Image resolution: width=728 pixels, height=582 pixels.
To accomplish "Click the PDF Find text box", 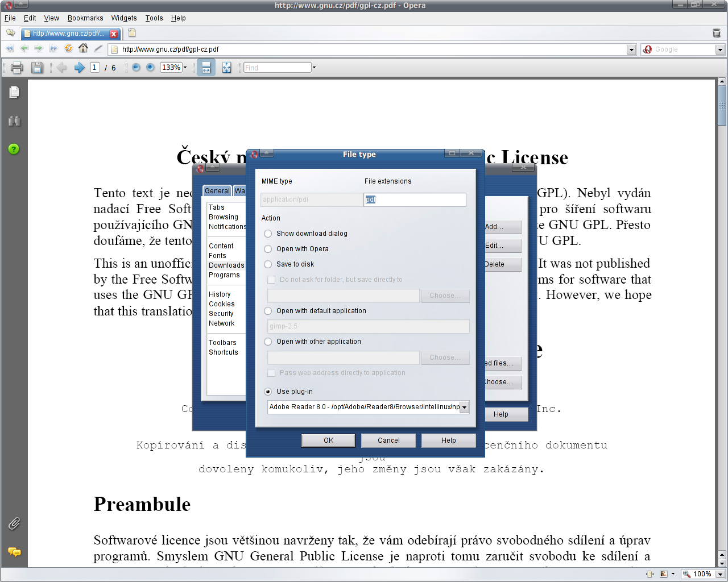I will coord(278,68).
